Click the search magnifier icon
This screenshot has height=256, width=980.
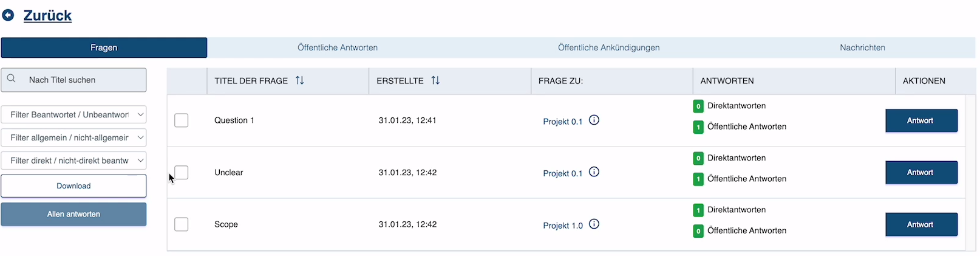click(12, 79)
